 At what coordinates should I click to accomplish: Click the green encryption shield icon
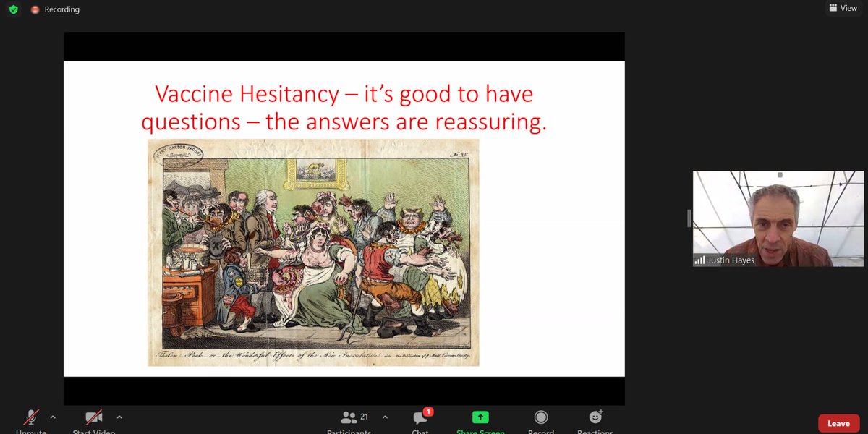(x=13, y=9)
